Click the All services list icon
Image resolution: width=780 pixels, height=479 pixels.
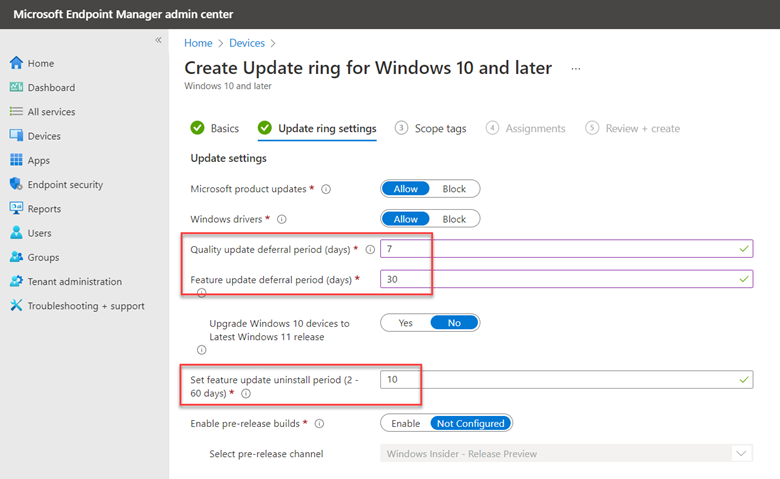click(x=16, y=111)
